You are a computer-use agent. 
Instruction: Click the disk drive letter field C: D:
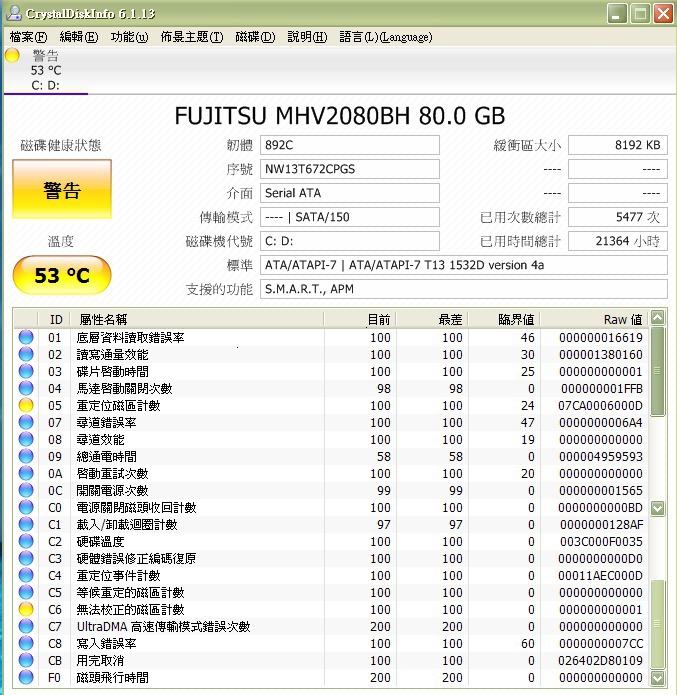pos(350,241)
